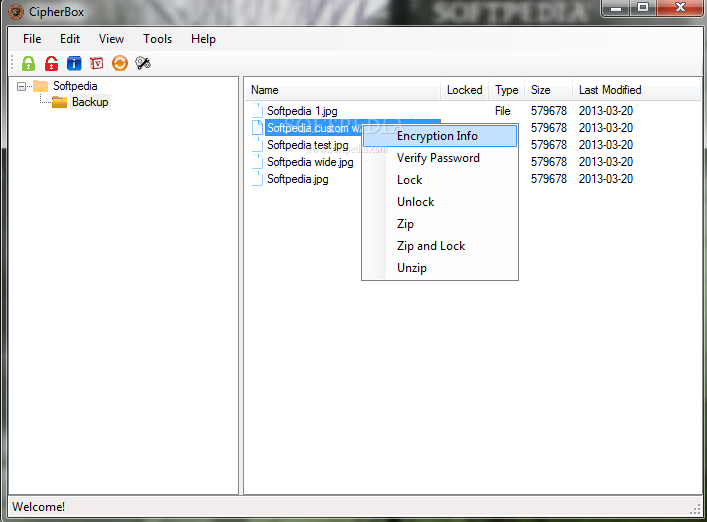Image resolution: width=707 pixels, height=522 pixels.
Task: Select the file Softpedia.jpg
Action: point(298,179)
